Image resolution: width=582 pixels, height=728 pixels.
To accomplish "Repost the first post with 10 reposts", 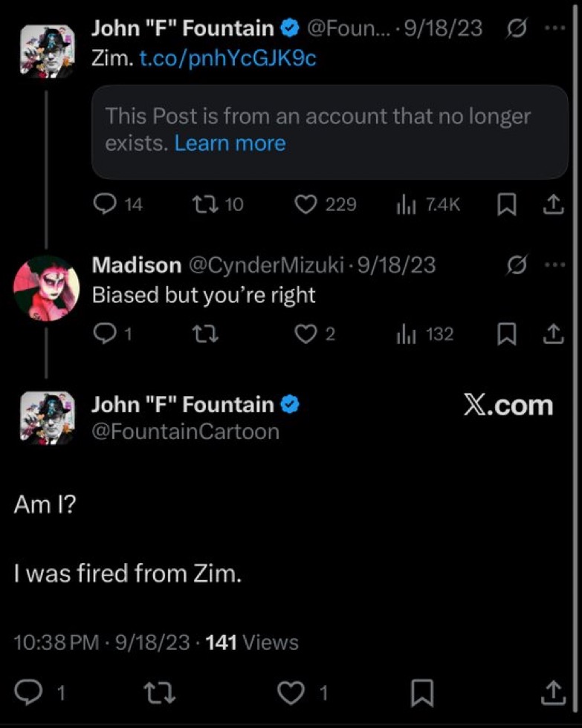I will click(217, 204).
